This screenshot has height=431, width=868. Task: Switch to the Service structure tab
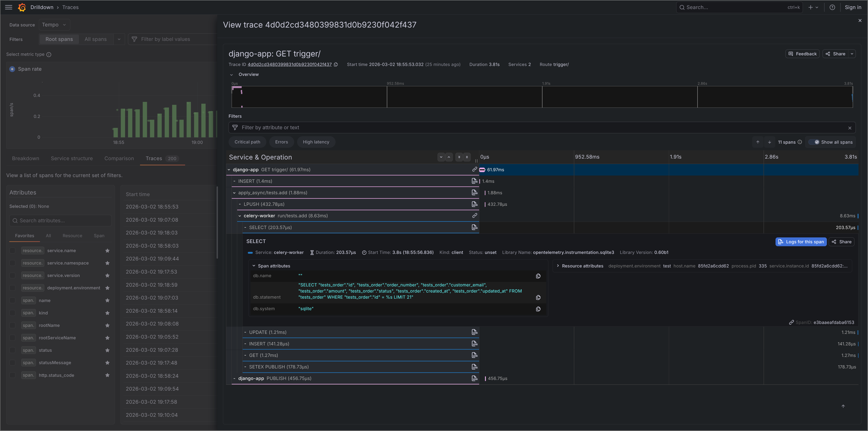pos(71,158)
